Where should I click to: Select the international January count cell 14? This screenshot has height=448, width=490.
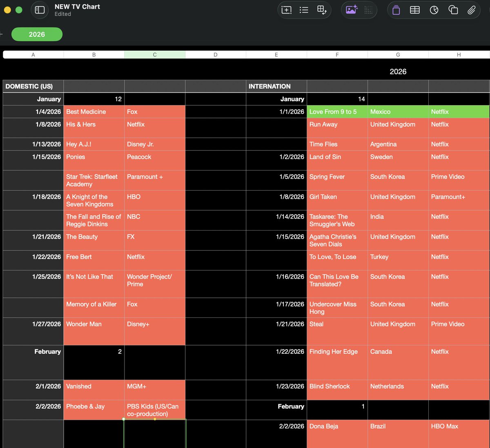point(337,99)
